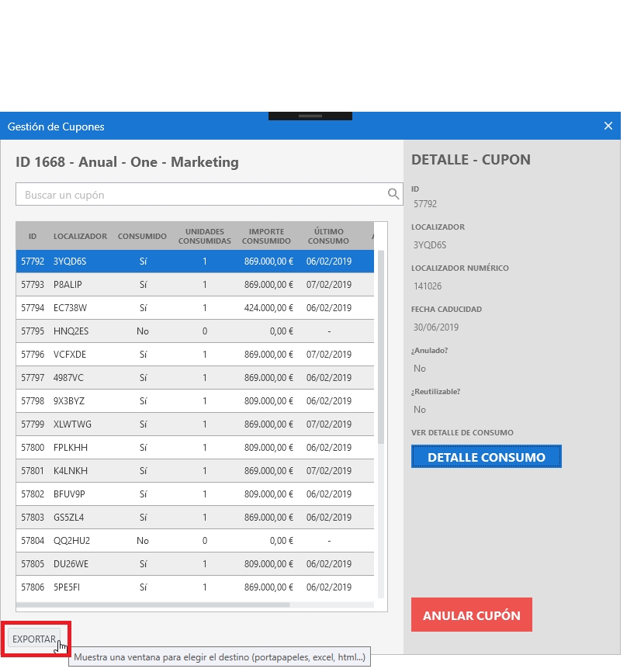Click the ID cell 57806
Screen dimensions: 627x672
coord(33,587)
